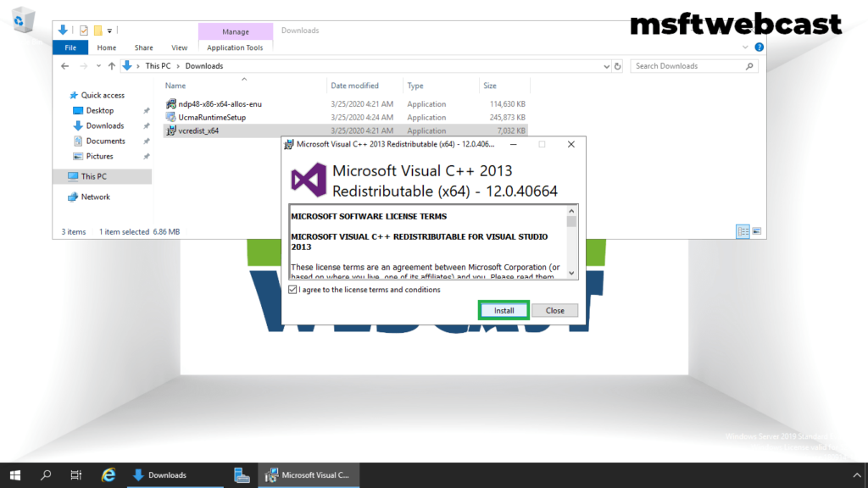Viewport: 868px width, 488px height.
Task: Expand the chevron after This PC breadcrumb
Action: click(178, 66)
